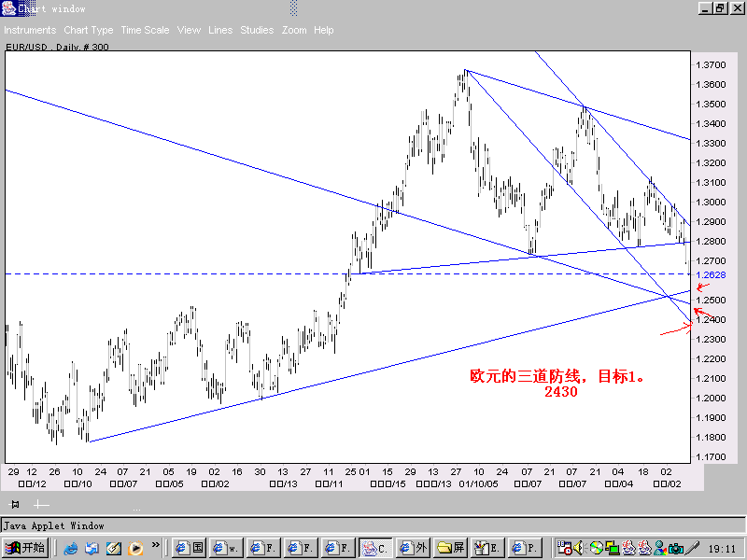Restore down the chart window
Image resolution: width=747 pixels, height=560 pixels.
pyautogui.click(x=720, y=8)
